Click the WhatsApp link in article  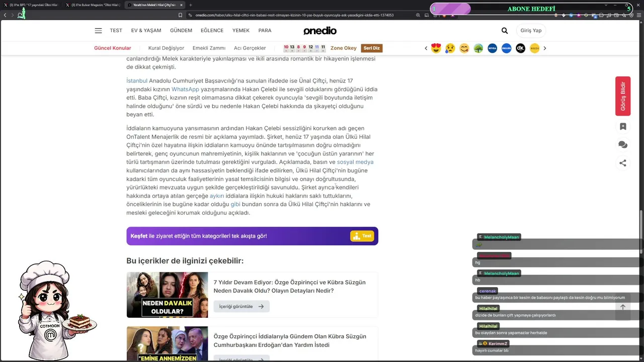pyautogui.click(x=185, y=89)
